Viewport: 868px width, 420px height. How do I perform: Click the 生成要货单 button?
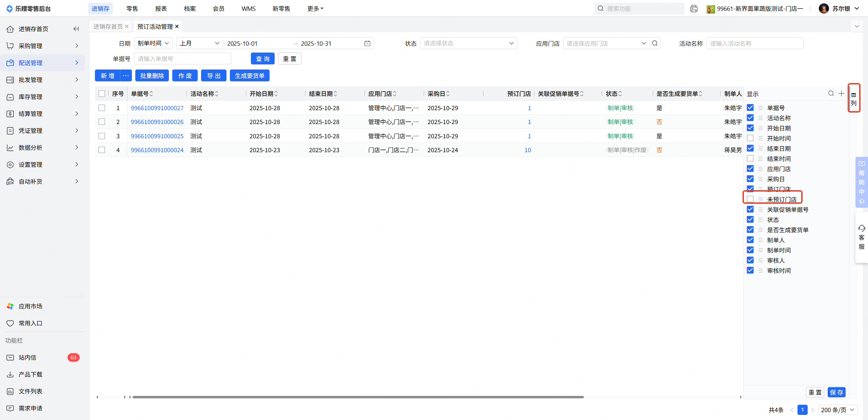coord(250,76)
